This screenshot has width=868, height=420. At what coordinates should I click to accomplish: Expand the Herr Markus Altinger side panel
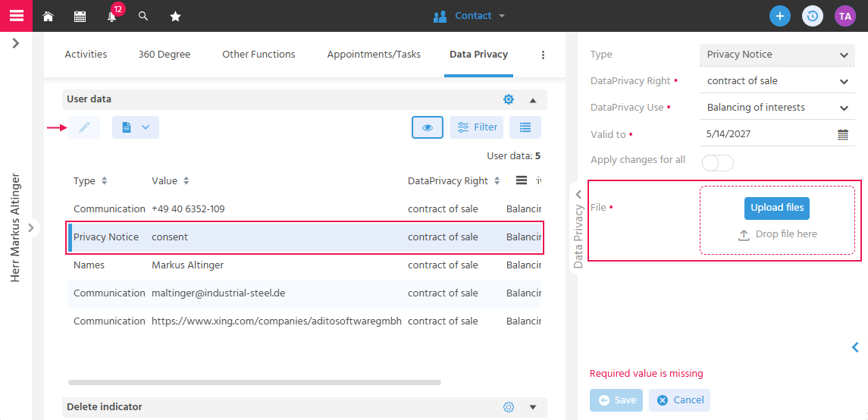[32, 227]
